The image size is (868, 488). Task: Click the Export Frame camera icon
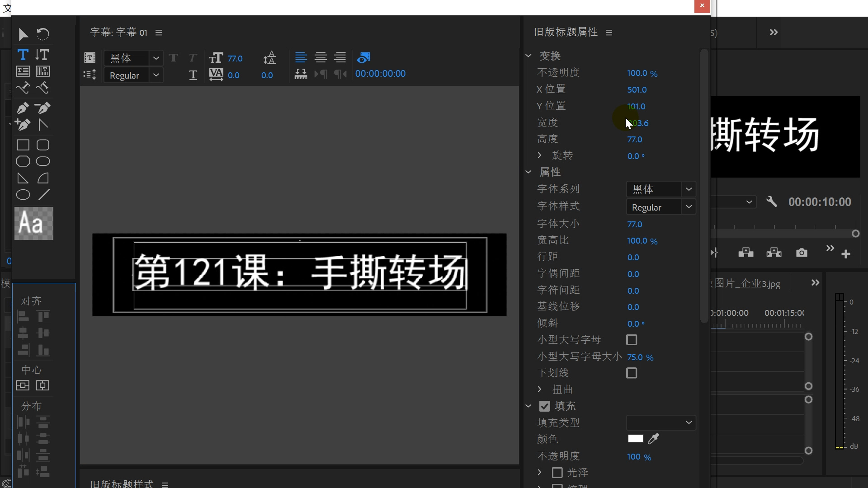point(802,252)
